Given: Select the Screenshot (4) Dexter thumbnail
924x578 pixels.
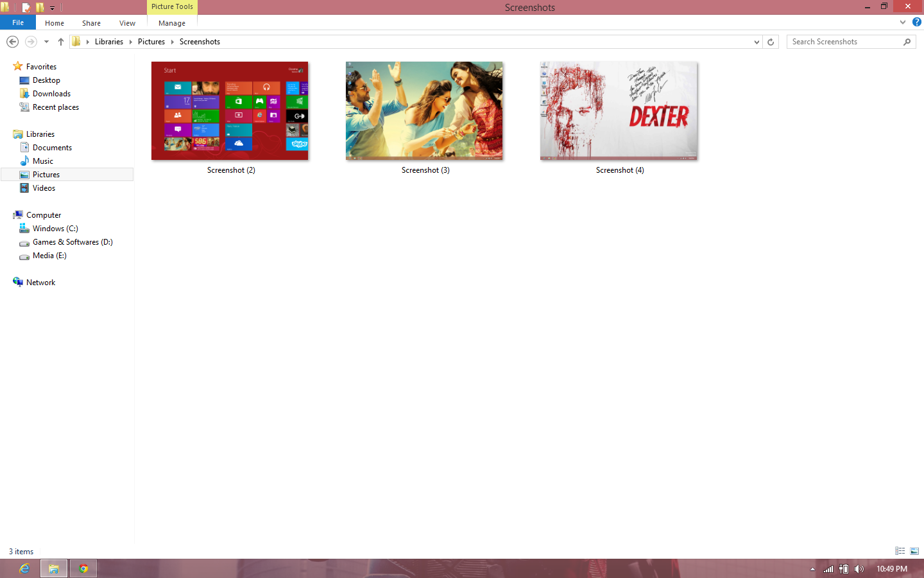Looking at the screenshot, I should (619, 111).
